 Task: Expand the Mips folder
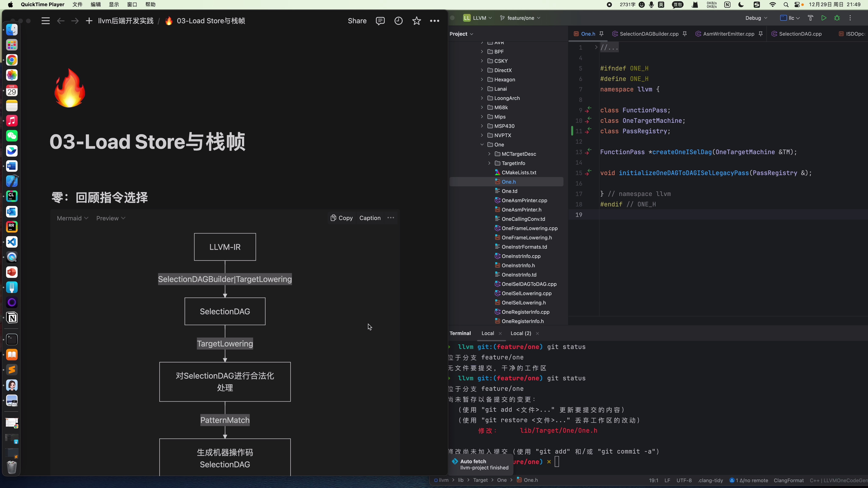482,116
